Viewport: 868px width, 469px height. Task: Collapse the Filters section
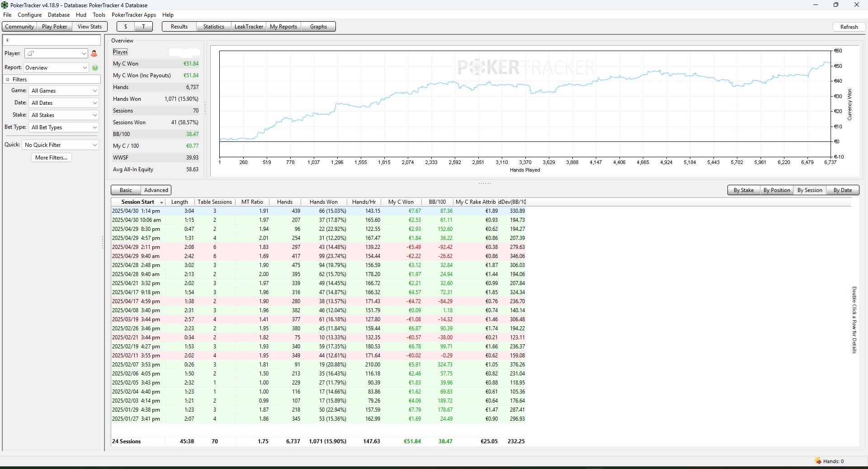(x=8, y=80)
